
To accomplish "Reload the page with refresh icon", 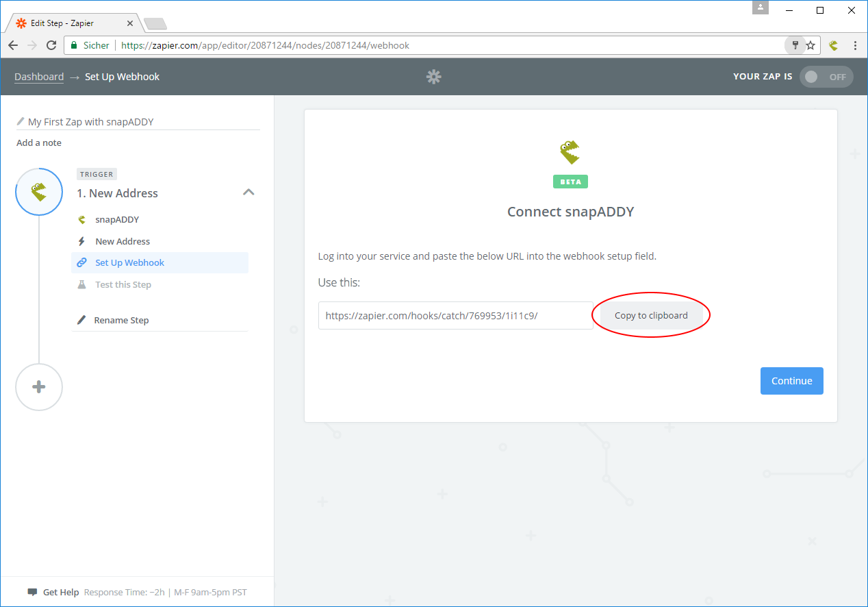I will [x=51, y=45].
